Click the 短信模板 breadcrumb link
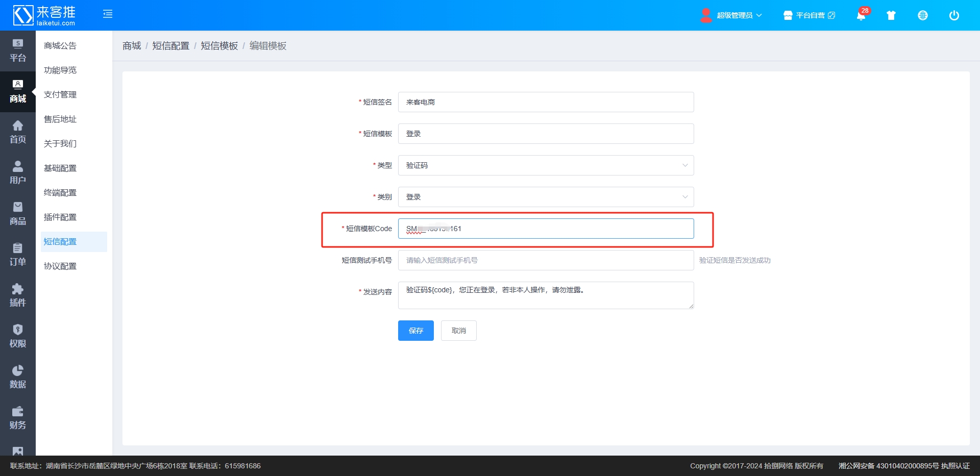Screen dimensions: 980x476 (x=219, y=45)
